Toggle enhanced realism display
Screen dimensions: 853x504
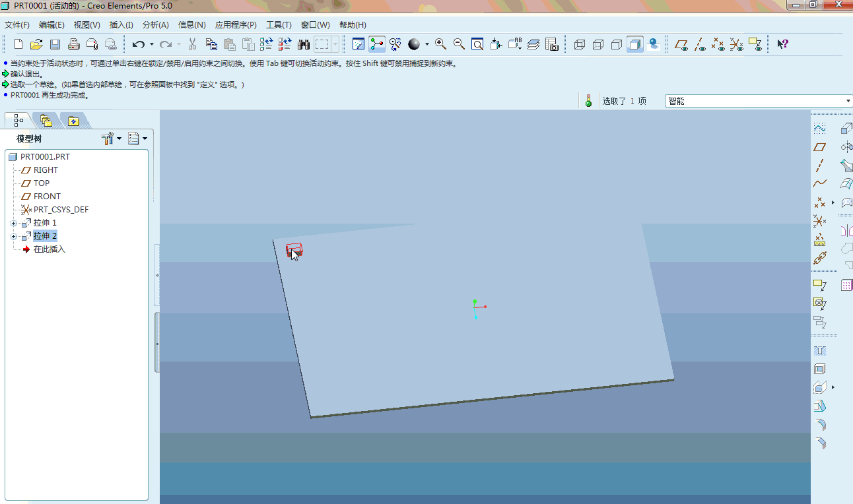(654, 44)
